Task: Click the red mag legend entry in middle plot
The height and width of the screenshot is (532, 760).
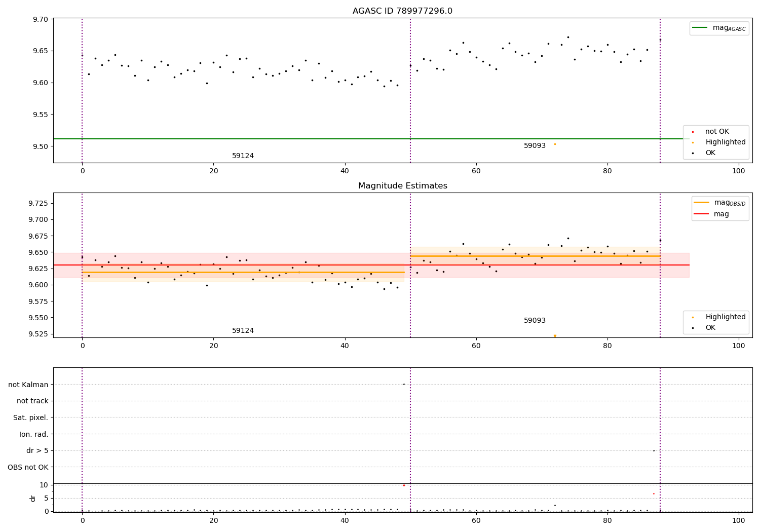Action: point(711,214)
